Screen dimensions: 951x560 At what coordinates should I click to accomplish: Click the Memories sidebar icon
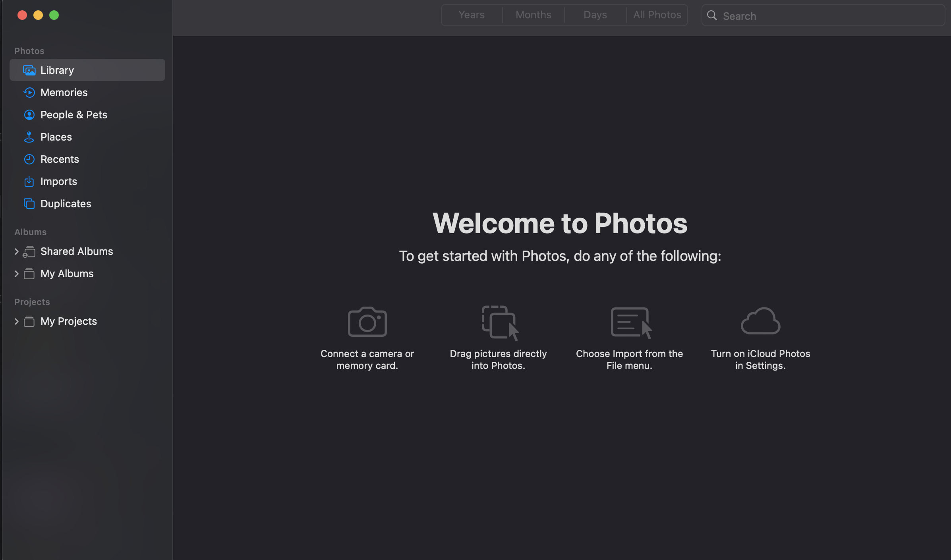29,92
